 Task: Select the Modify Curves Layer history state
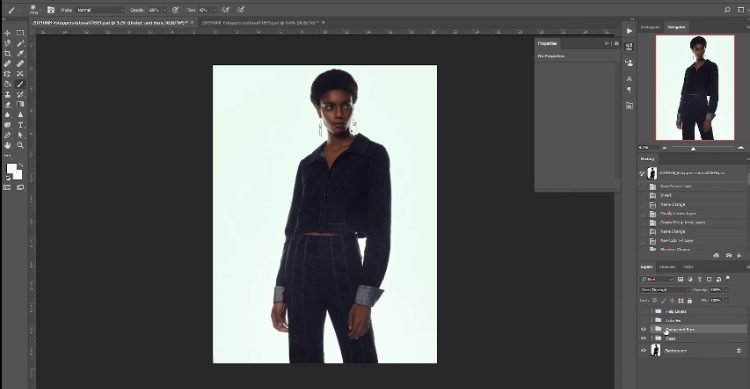pyautogui.click(x=678, y=213)
